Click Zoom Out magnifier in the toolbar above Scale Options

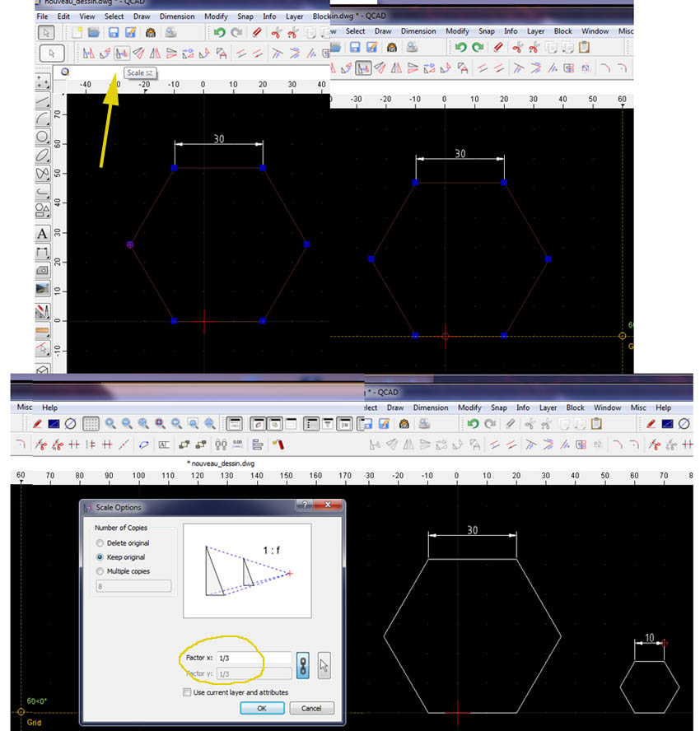pos(126,423)
